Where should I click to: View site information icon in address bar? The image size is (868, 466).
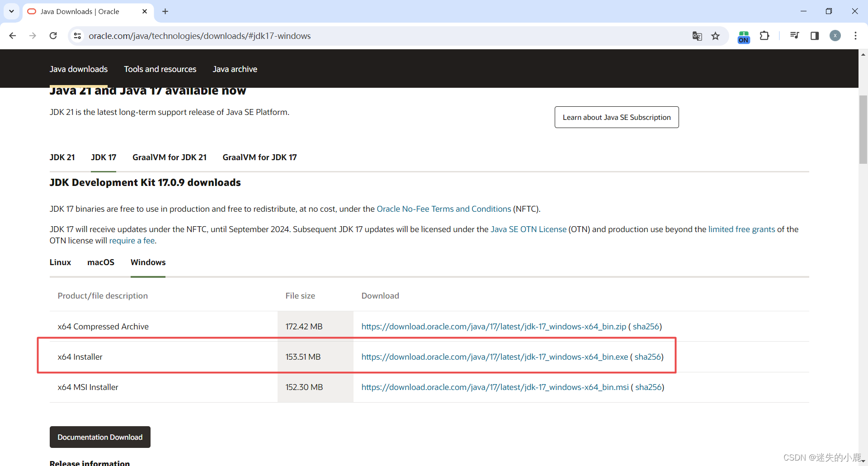[x=78, y=36]
